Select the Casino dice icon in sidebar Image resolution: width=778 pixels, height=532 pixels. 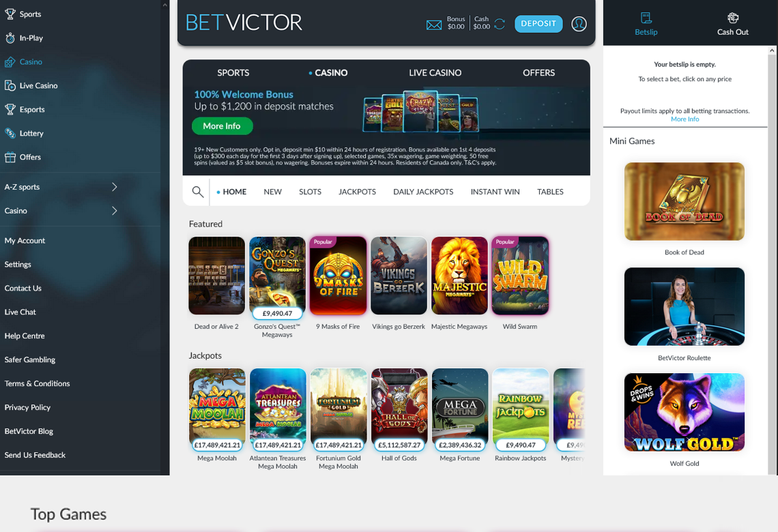tap(10, 61)
